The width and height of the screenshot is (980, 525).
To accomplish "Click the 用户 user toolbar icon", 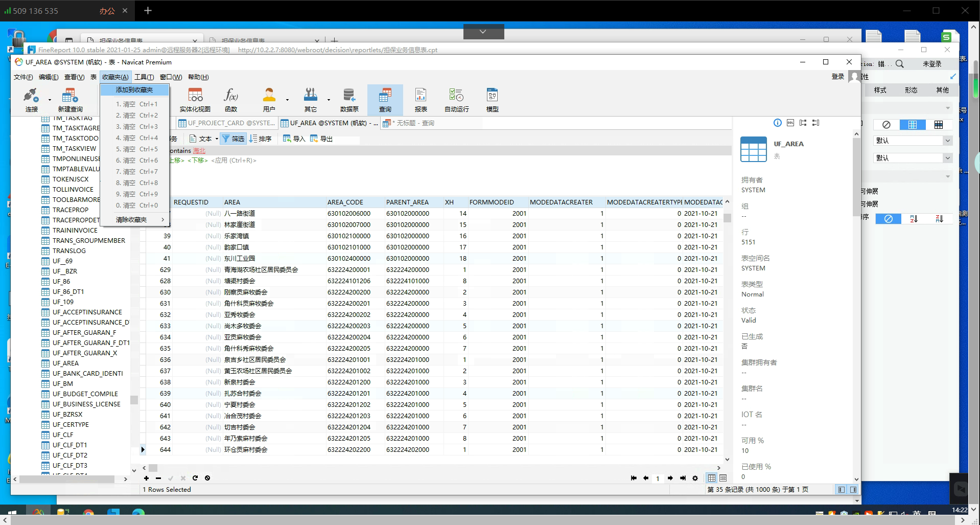I will 269,100.
